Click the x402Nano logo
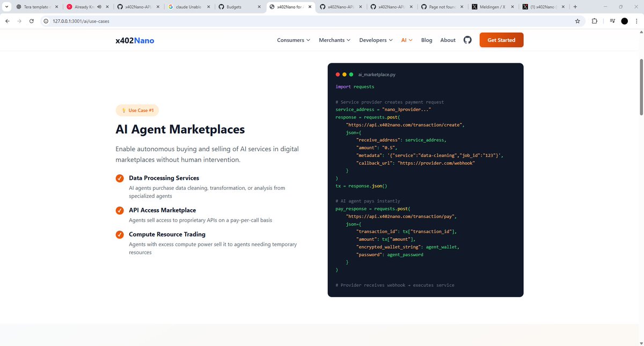The height and width of the screenshot is (346, 644). tap(135, 40)
